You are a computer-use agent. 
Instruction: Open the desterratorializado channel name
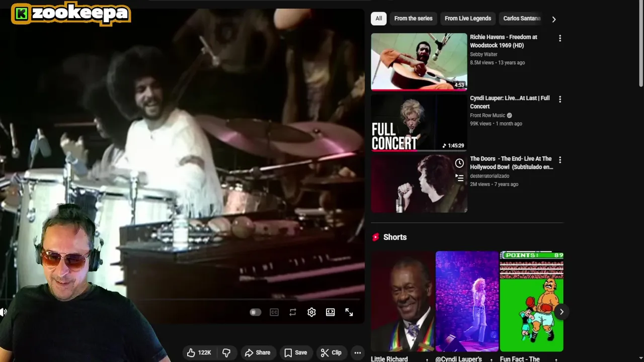coord(490,176)
